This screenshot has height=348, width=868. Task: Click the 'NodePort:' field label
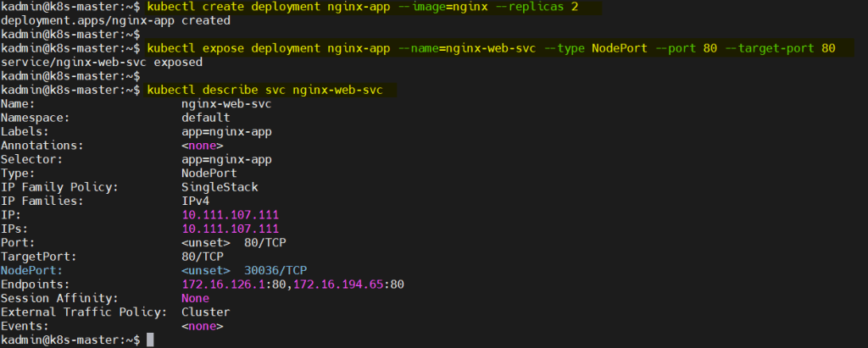click(32, 271)
